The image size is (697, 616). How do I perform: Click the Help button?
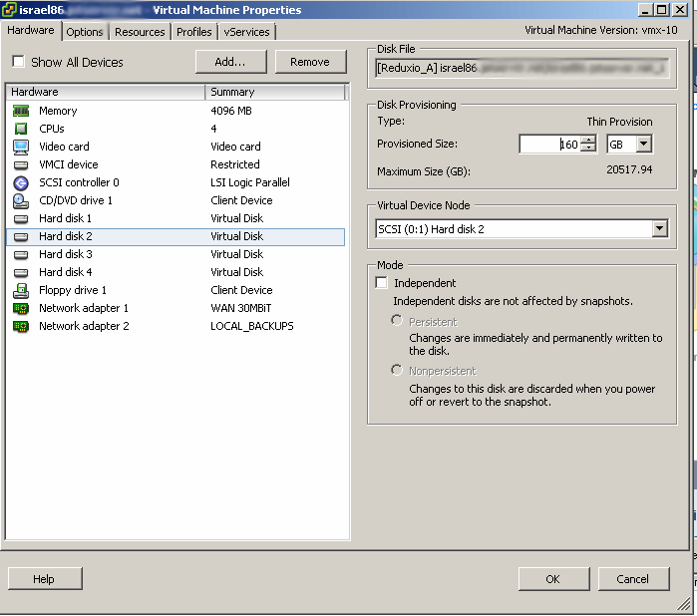point(45,579)
